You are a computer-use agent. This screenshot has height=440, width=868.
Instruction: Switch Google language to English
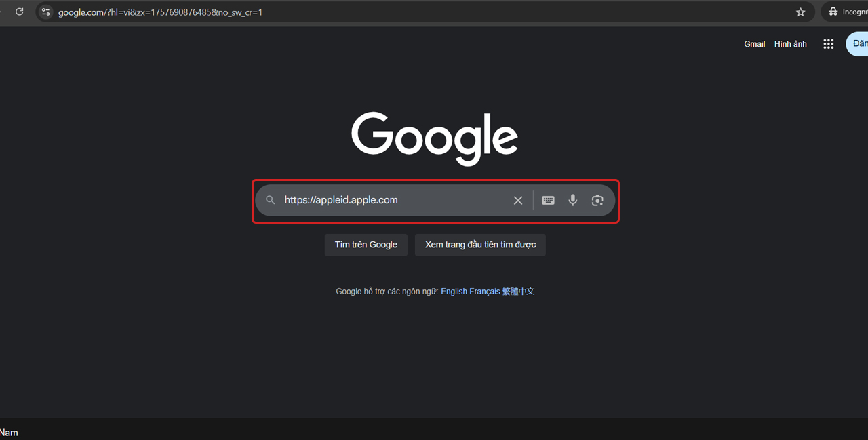tap(454, 292)
